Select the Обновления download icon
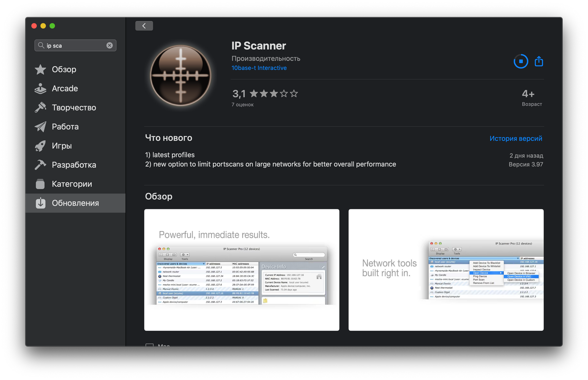Screen dimensions: 588x380 click(x=41, y=203)
